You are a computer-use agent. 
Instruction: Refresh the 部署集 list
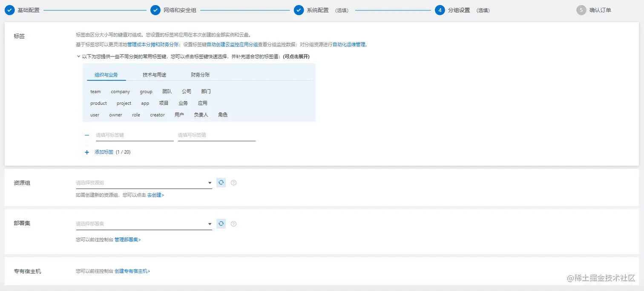[221, 224]
